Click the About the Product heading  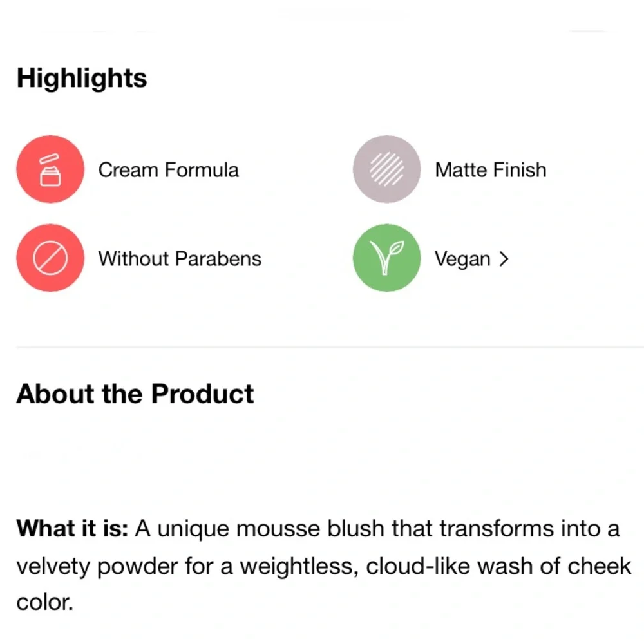(x=135, y=394)
